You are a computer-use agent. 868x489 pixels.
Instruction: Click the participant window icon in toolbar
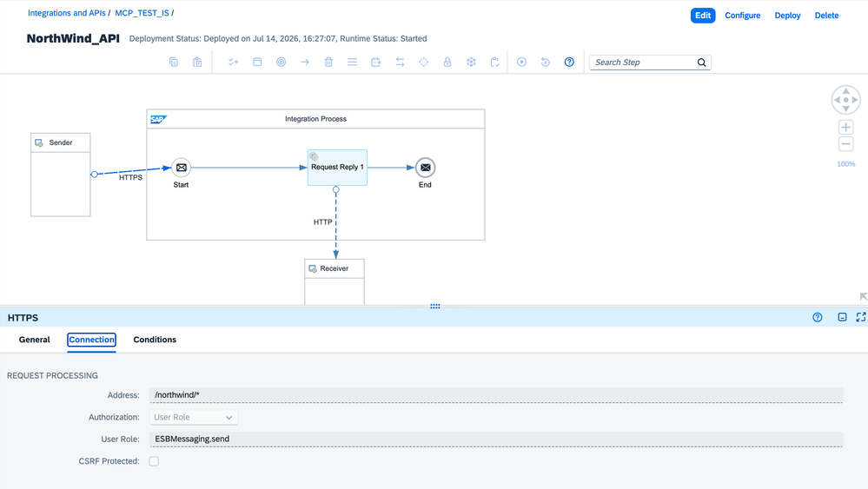pos(257,62)
